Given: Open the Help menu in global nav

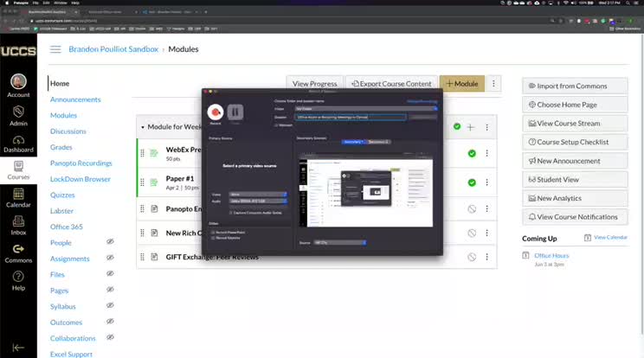Looking at the screenshot, I should coord(18,281).
